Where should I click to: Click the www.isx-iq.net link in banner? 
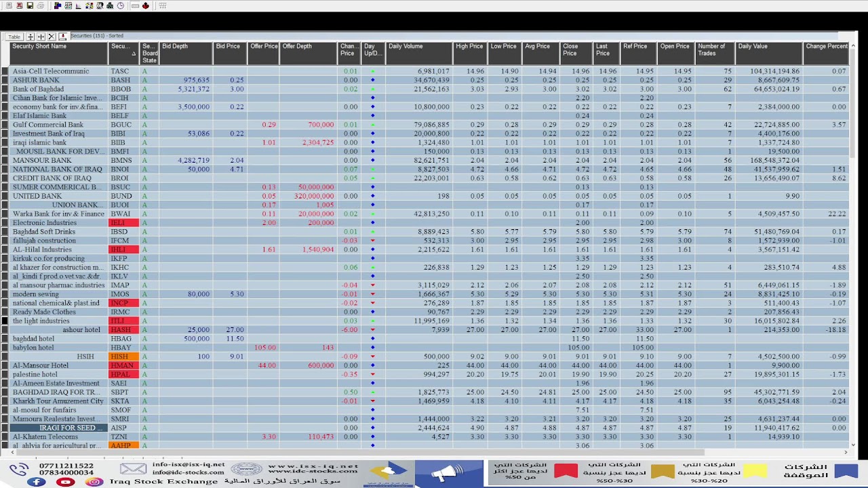pos(313,466)
